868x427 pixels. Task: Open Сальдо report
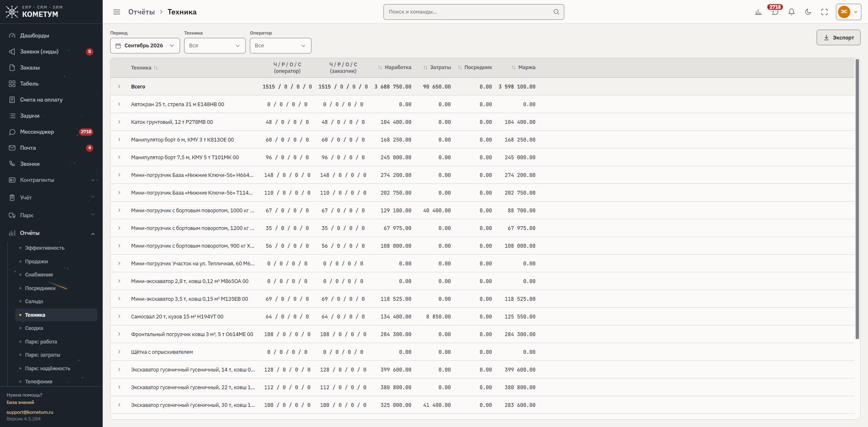[x=56, y=302]
